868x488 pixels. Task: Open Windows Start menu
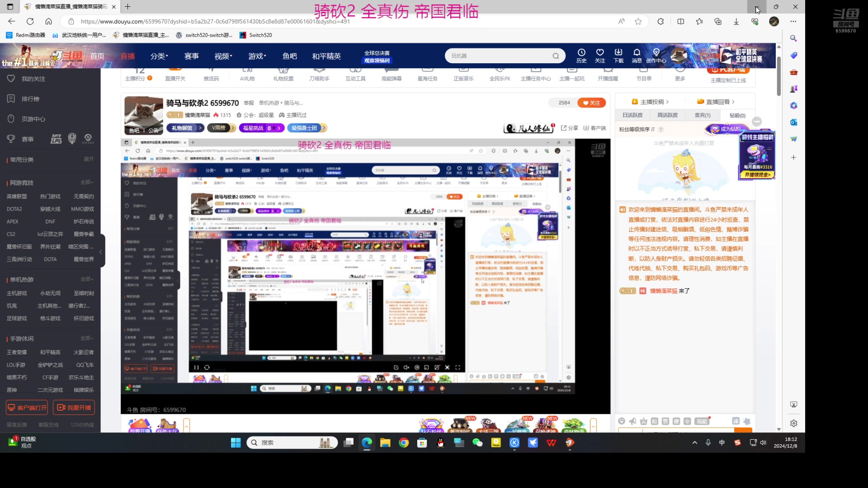coord(236,443)
